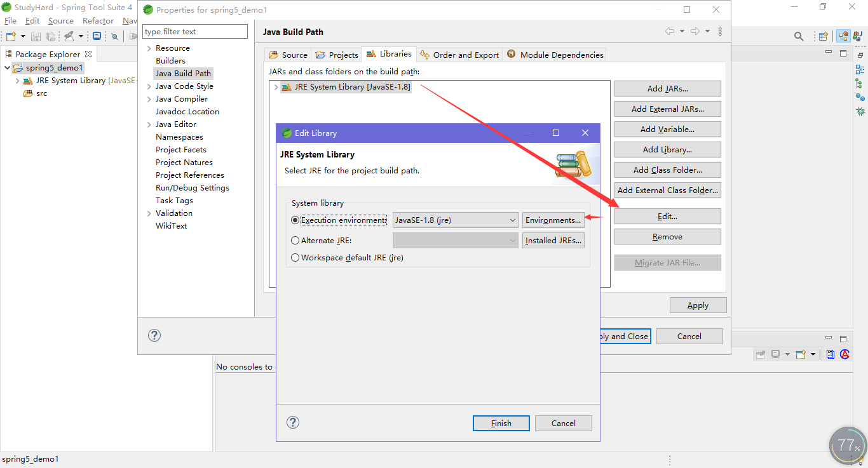Image resolution: width=868 pixels, height=468 pixels.
Task: Click the Environments... button
Action: (553, 220)
